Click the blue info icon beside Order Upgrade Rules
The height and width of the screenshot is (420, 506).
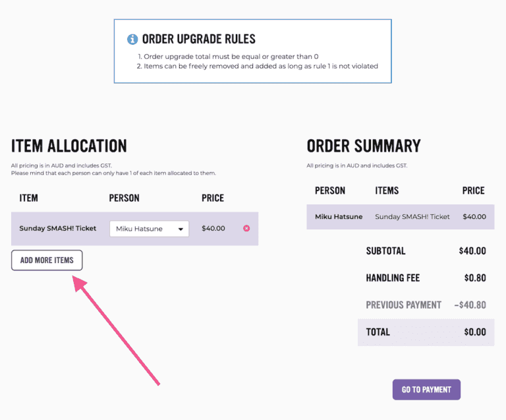pyautogui.click(x=132, y=39)
